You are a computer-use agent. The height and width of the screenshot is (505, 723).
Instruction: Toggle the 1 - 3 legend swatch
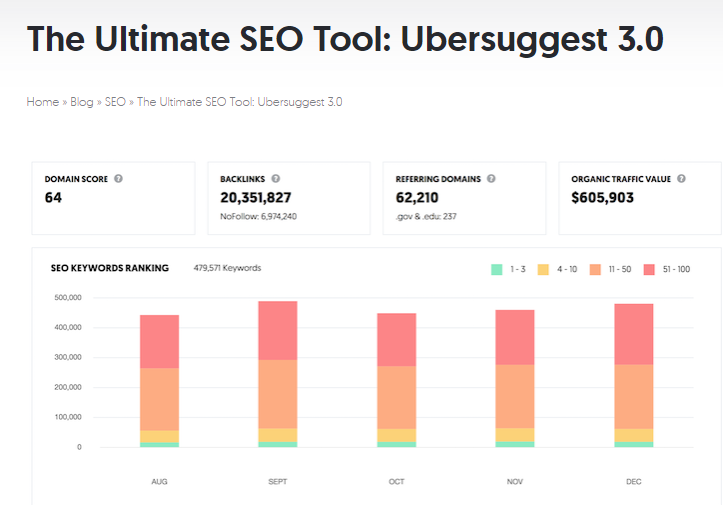pos(497,269)
